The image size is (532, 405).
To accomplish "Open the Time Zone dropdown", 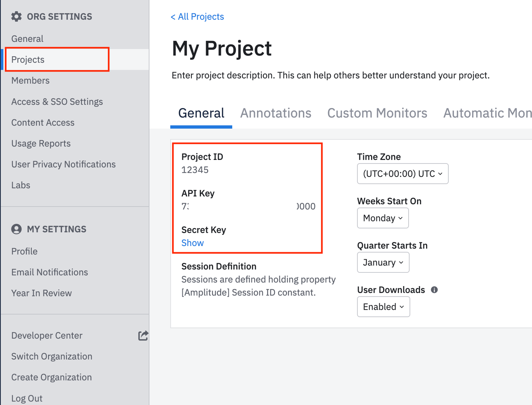I will 402,174.
